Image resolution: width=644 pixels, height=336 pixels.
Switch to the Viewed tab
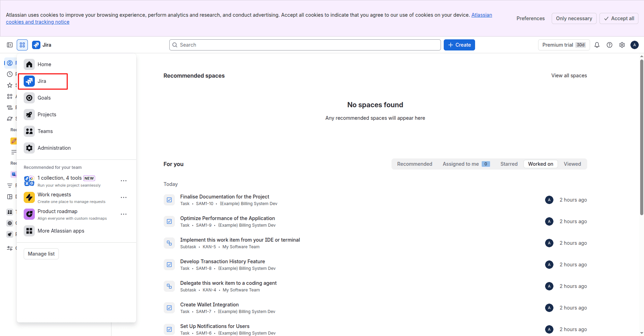572,164
